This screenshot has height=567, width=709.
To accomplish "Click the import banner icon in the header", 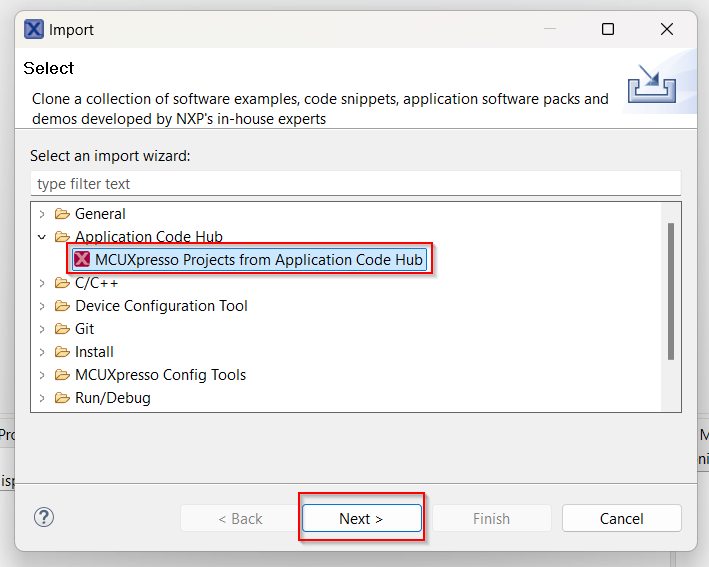I will point(652,84).
